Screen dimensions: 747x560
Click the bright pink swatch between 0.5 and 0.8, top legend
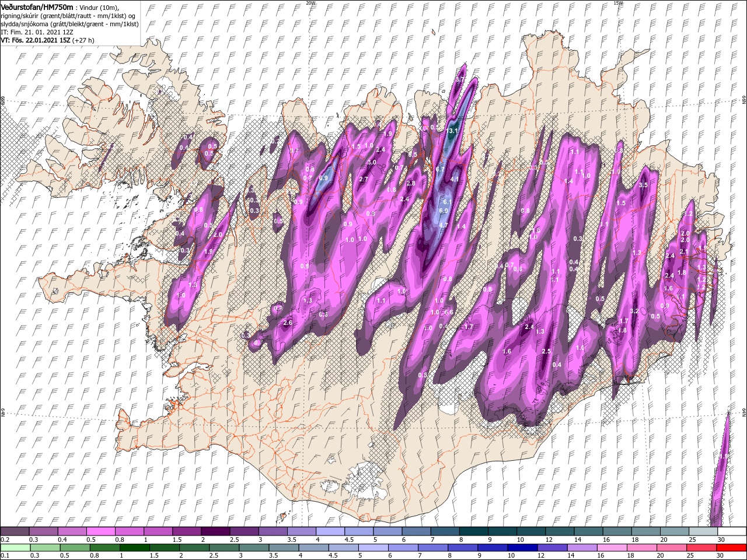coord(100,531)
